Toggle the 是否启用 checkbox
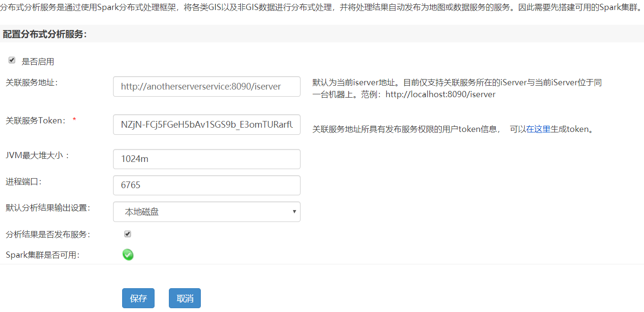This screenshot has height=312, width=644. (12, 60)
